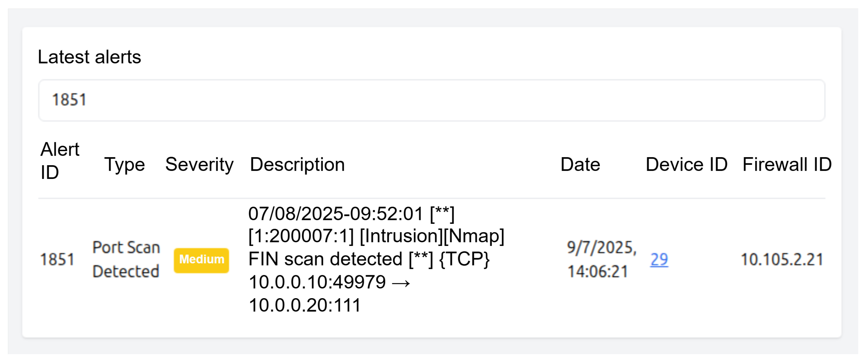Image resolution: width=868 pixels, height=363 pixels.
Task: Click the Type column header
Action: coord(124,165)
